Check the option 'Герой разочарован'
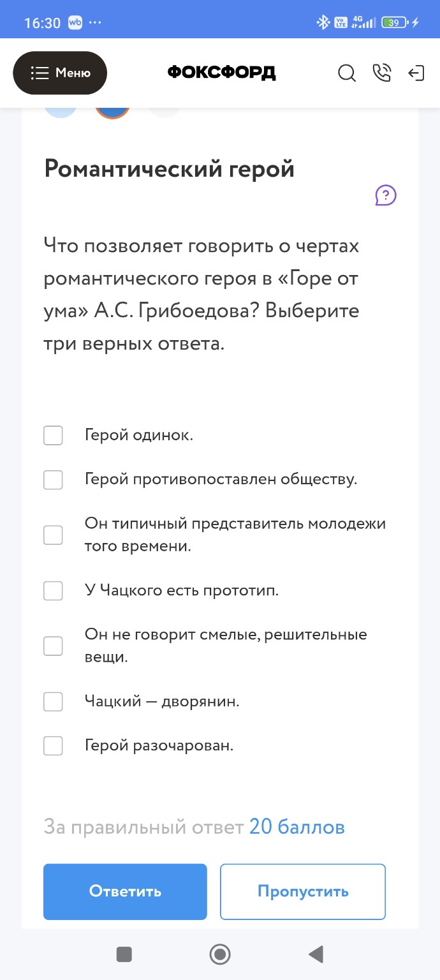440x980 pixels. (x=53, y=745)
